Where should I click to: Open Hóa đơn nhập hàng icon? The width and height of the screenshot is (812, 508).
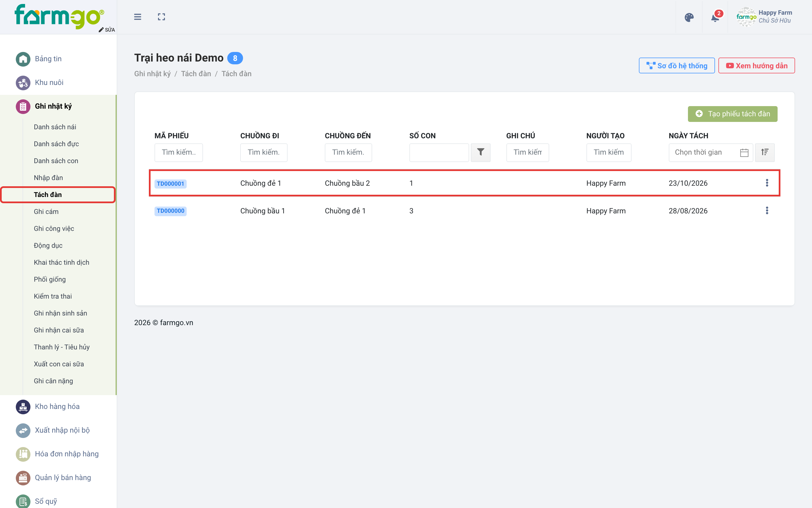tap(23, 454)
